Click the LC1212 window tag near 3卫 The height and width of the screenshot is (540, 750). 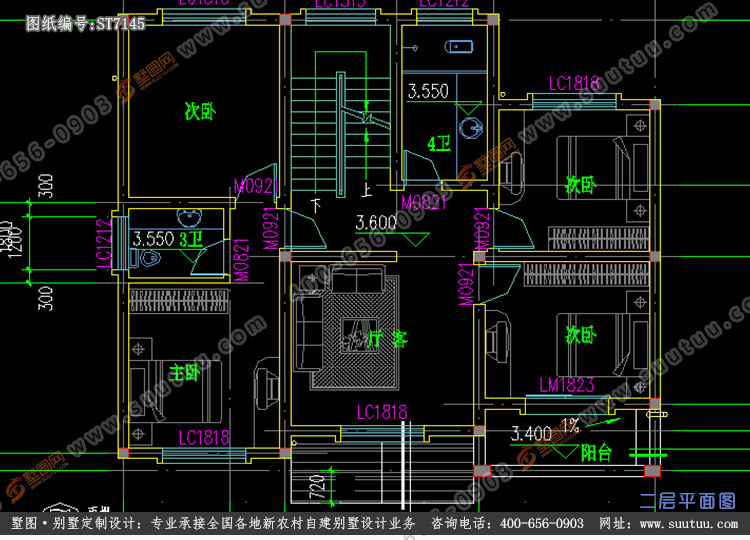(x=104, y=243)
